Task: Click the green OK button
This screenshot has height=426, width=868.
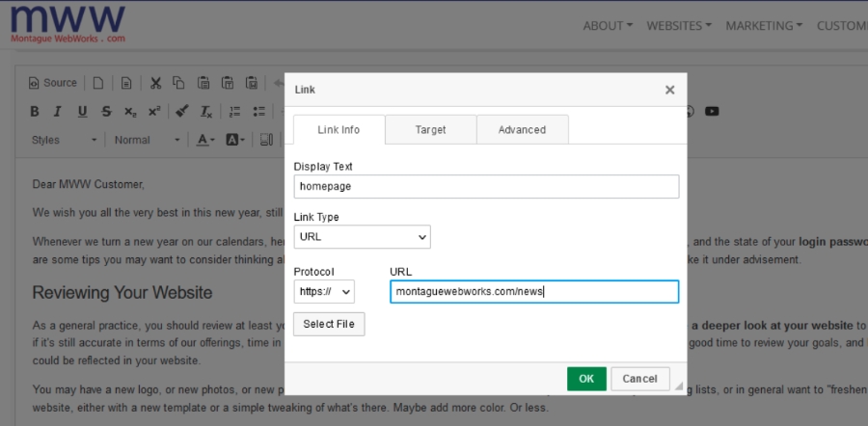Action: (x=585, y=379)
